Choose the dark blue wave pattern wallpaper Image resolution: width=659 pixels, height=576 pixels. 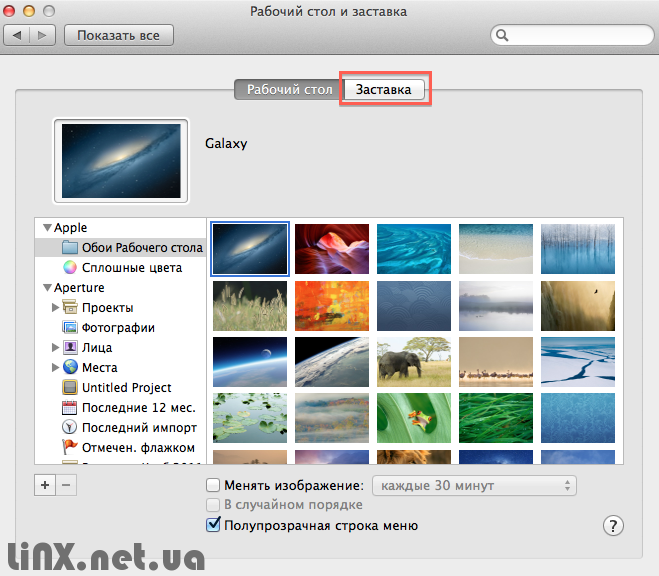coord(414,306)
